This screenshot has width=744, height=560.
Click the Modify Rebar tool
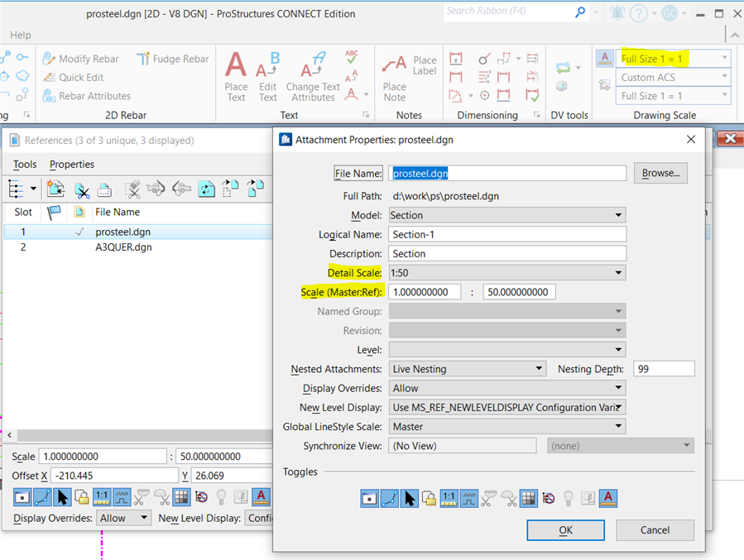pos(80,59)
